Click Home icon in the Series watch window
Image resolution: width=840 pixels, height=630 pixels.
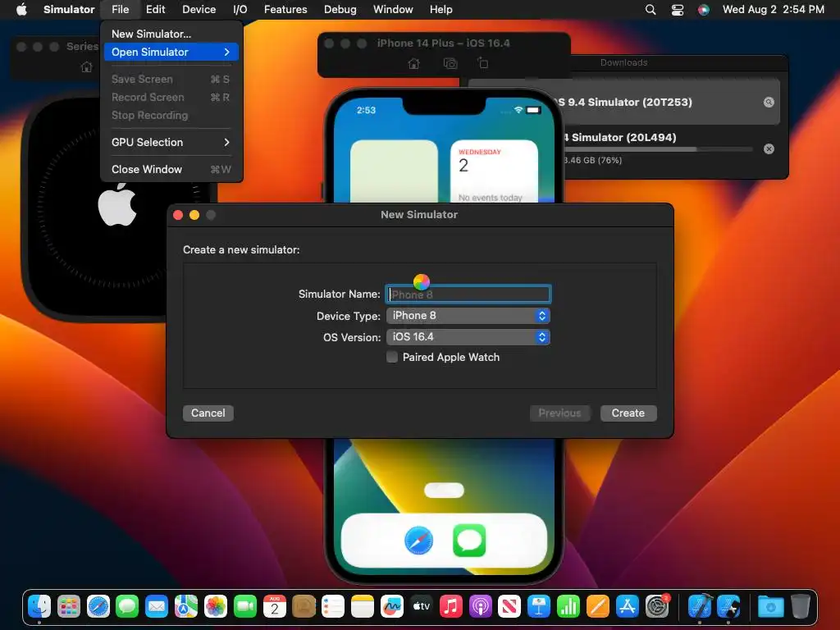[86, 67]
